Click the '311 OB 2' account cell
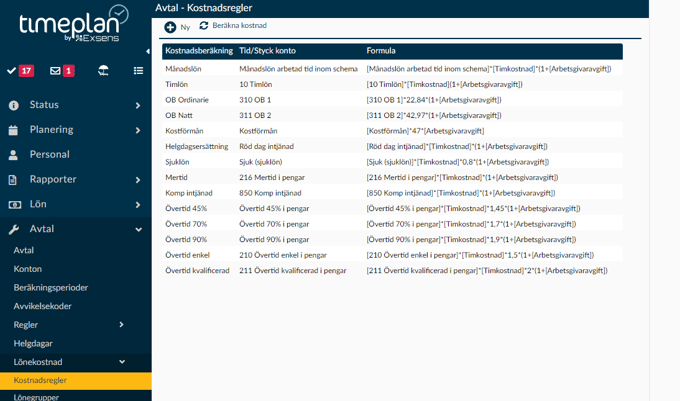Screen dimensions: 680x401 255,115
